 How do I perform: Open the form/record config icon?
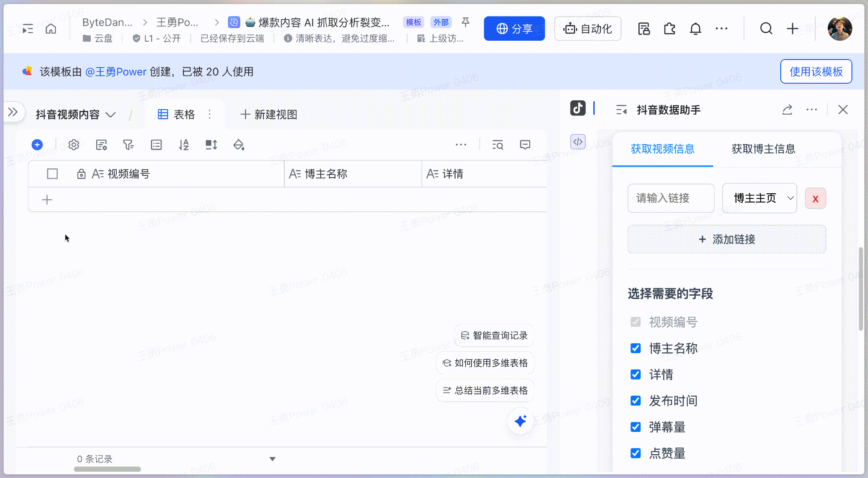tap(102, 145)
